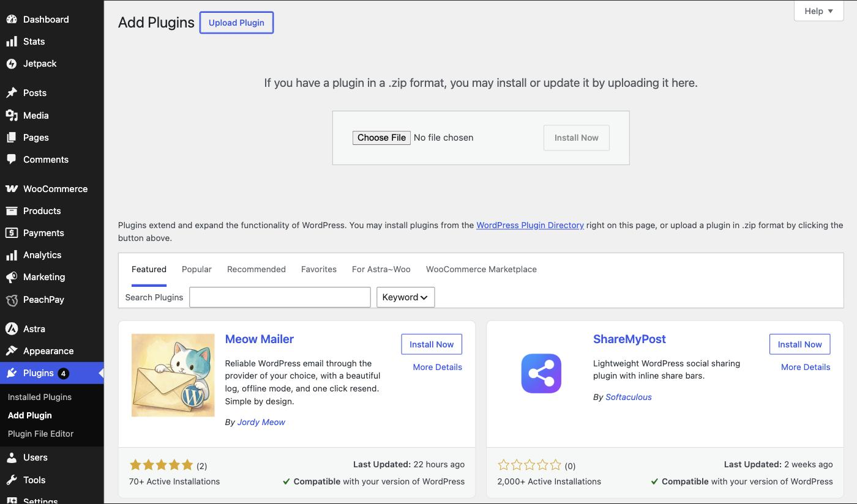Click the Analytics bar chart icon
Image resolution: width=857 pixels, height=504 pixels.
[x=12, y=255]
